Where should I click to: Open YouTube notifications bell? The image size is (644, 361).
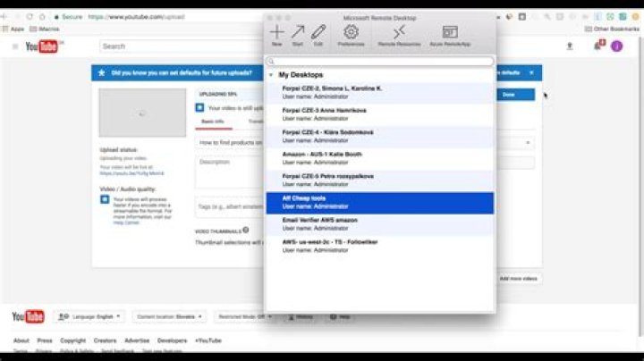(597, 46)
